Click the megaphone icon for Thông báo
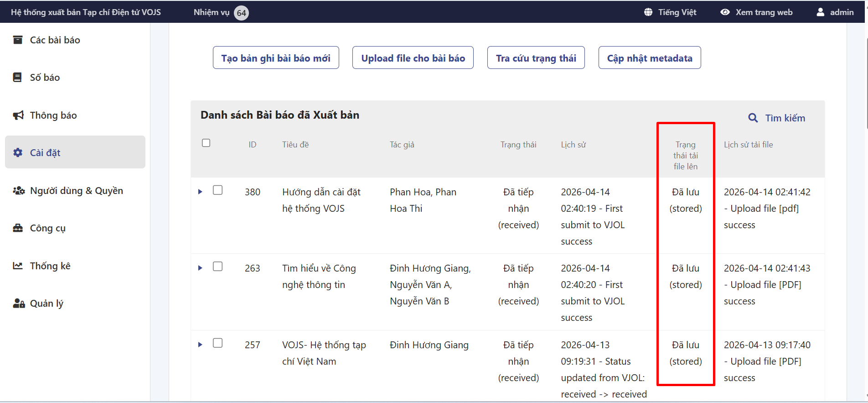This screenshot has height=403, width=868. click(x=18, y=115)
